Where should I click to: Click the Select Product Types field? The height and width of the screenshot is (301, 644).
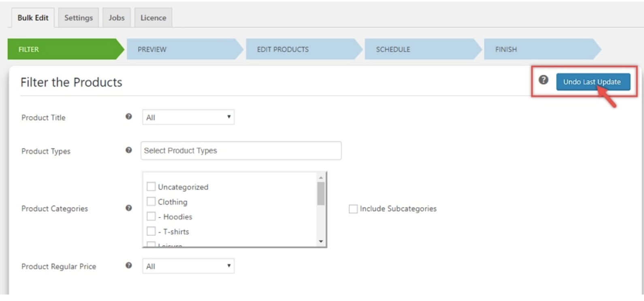pyautogui.click(x=241, y=150)
